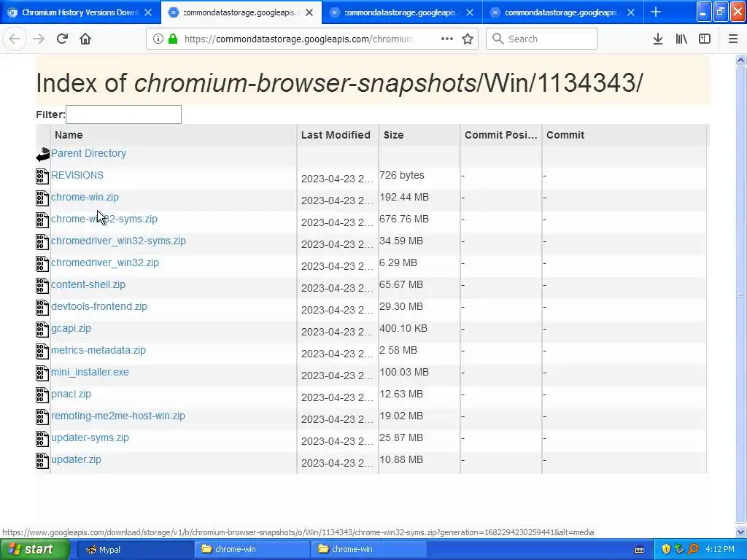This screenshot has width=747, height=560.
Task: Open a new tab with plus button
Action: click(656, 12)
